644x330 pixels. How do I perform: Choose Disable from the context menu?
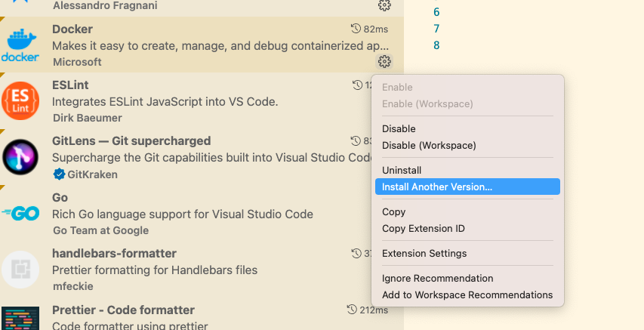tap(467, 128)
